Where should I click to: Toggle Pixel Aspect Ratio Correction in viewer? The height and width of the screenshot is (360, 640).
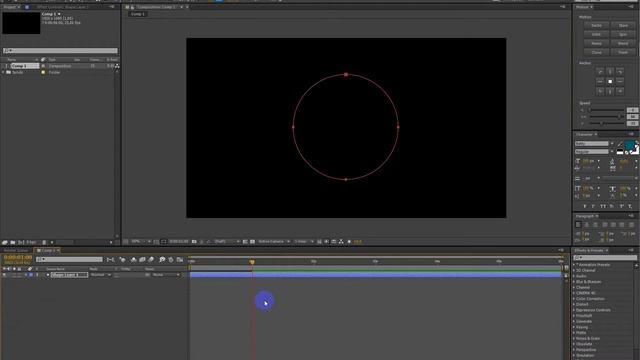click(320, 242)
